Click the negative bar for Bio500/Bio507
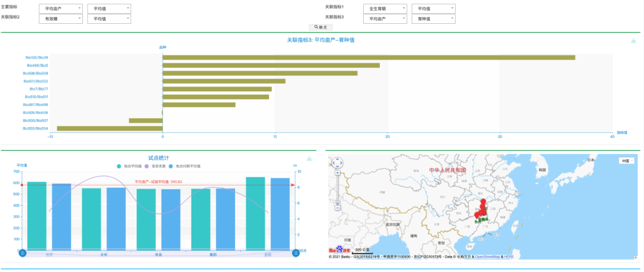The image size is (644, 272). 146,120
